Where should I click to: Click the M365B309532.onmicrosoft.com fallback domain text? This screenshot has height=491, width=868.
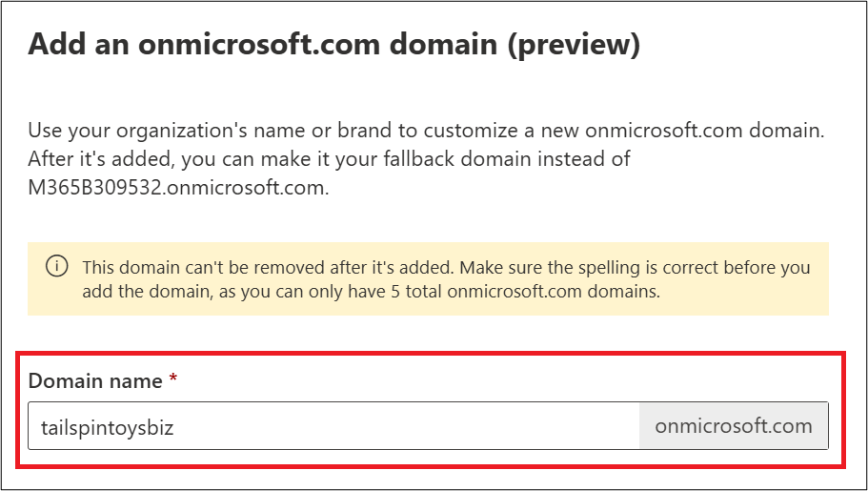click(x=178, y=188)
